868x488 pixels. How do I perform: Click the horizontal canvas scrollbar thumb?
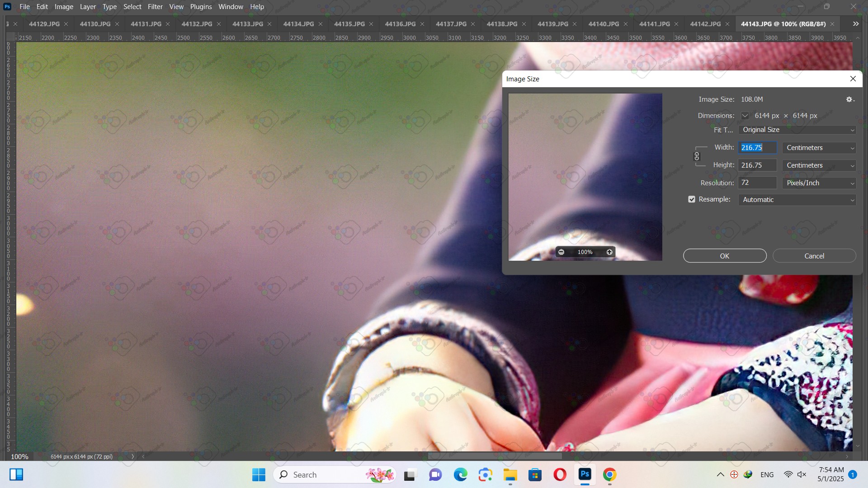[x=495, y=456]
